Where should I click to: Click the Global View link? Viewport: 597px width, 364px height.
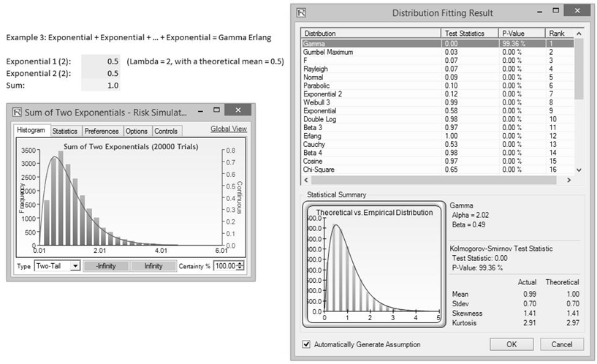229,129
